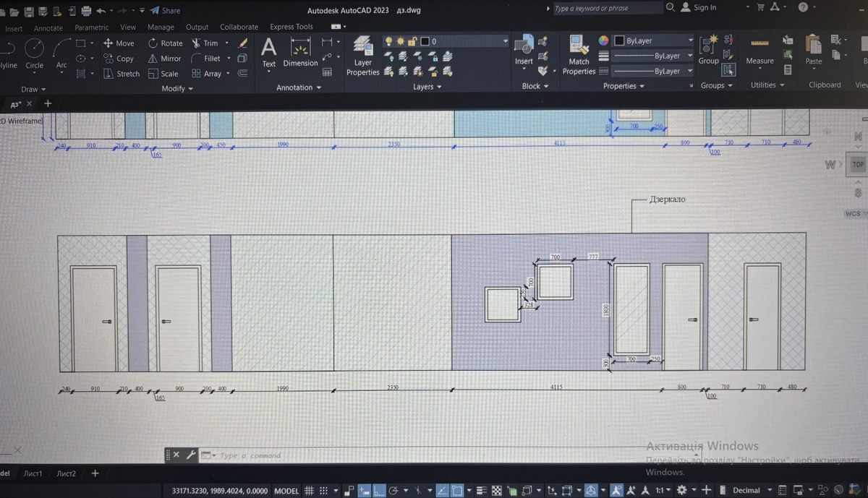868x498 pixels.
Task: Activate the Array tool
Action: coord(207,74)
